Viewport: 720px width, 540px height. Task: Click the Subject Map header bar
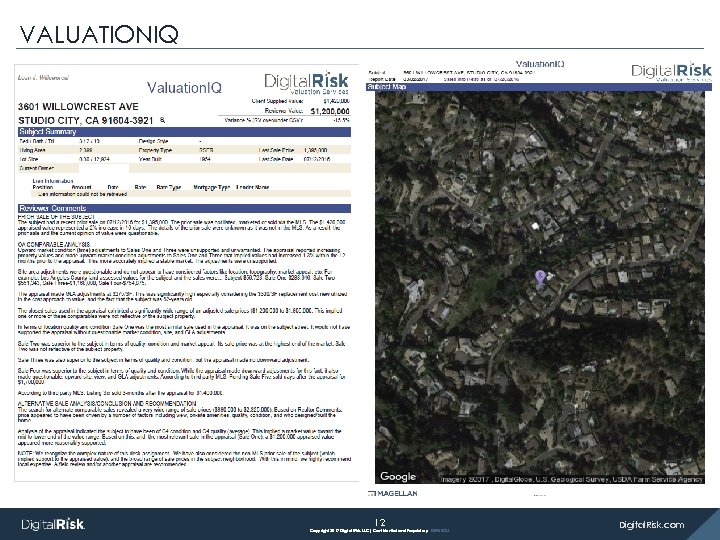(539, 87)
